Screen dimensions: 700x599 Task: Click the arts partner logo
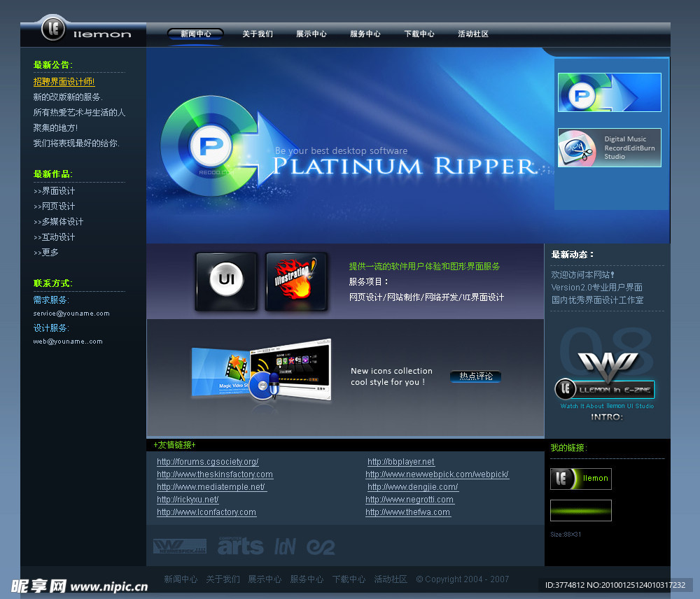coord(240,546)
